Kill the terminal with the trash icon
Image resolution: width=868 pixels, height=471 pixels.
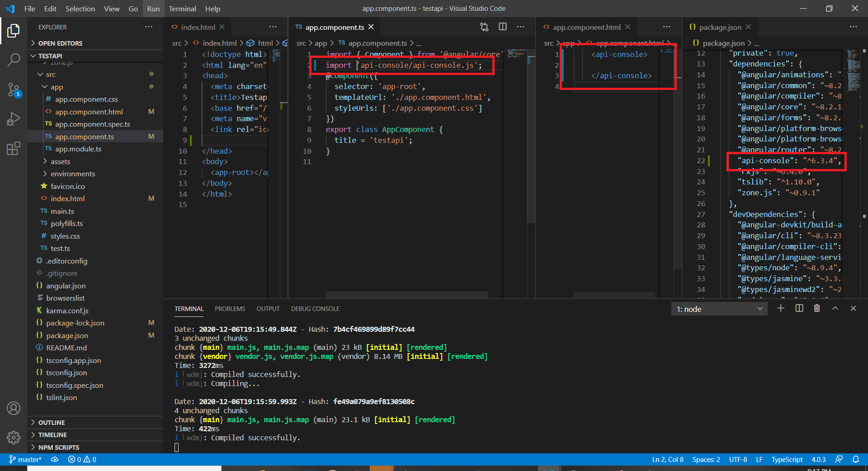[816, 308]
